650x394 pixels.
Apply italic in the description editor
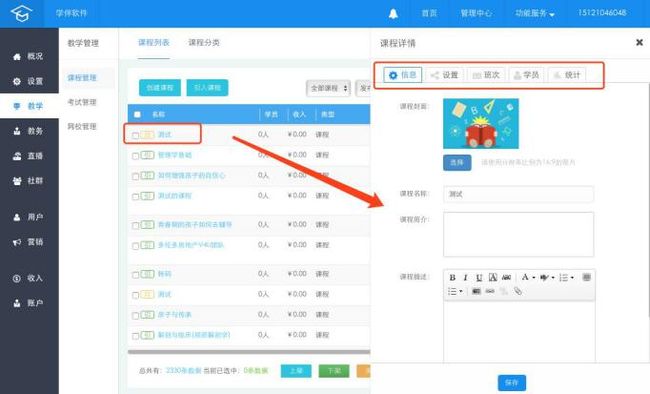466,277
